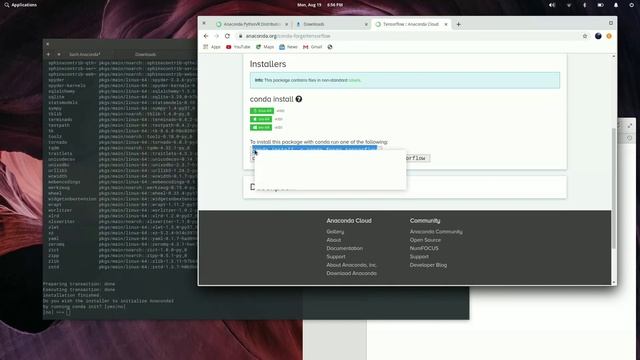Screen dimensions: 640x360
Task: Open Gallery in the Anaconda Cloud footer
Action: pos(335,232)
